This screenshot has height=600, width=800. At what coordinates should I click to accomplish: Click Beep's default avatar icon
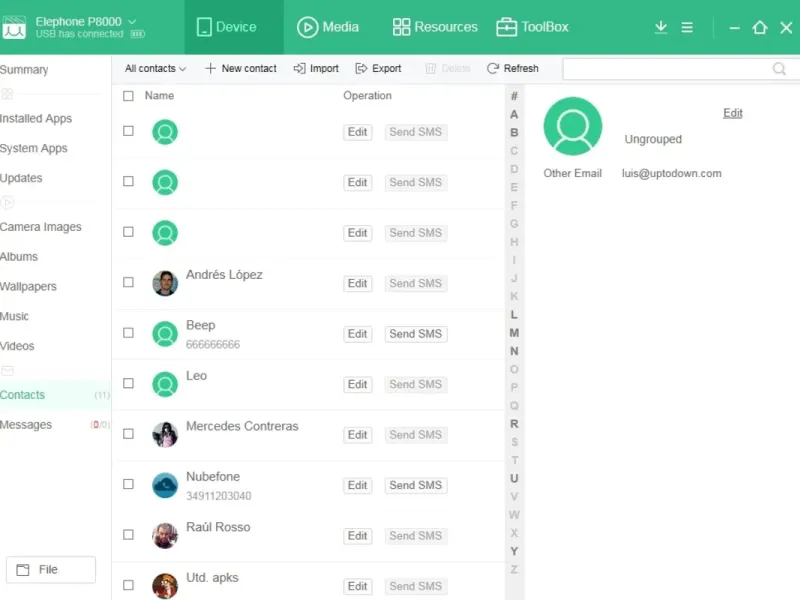(x=165, y=334)
